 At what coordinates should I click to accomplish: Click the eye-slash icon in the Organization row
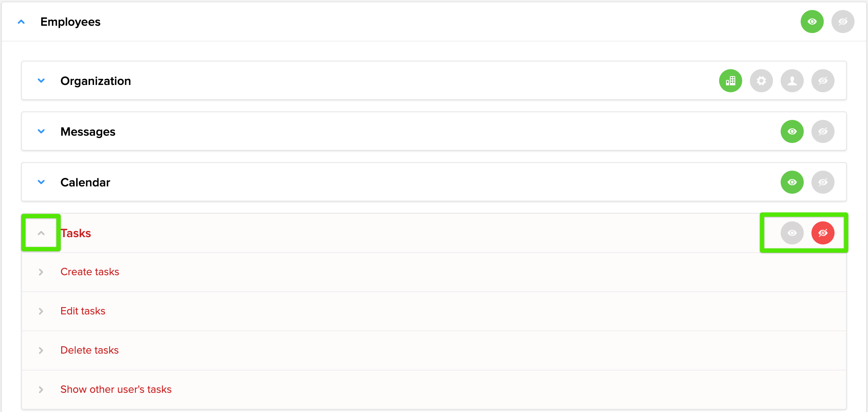click(823, 81)
